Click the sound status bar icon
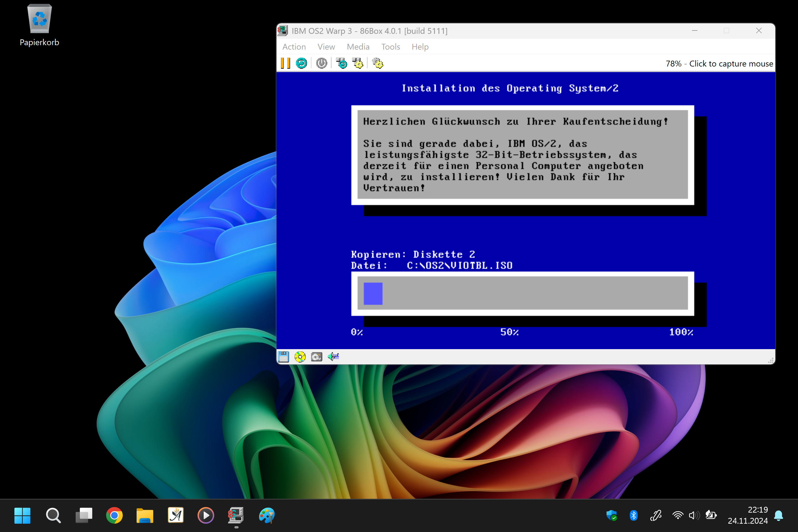This screenshot has height=532, width=798. pos(333,357)
